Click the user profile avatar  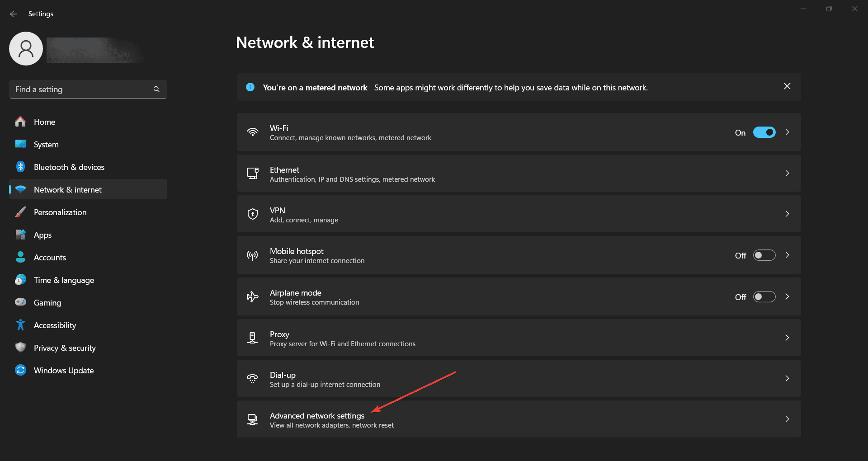[26, 49]
